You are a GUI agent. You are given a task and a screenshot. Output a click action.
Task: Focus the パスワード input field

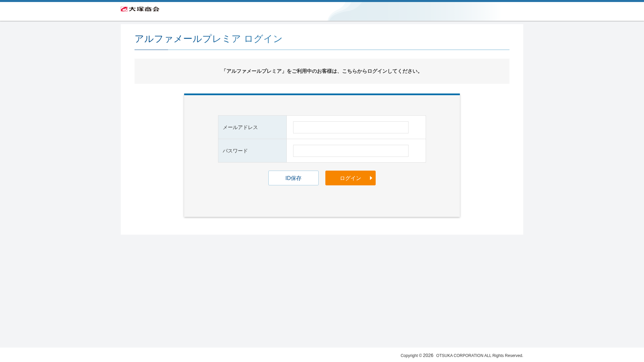[x=351, y=151]
